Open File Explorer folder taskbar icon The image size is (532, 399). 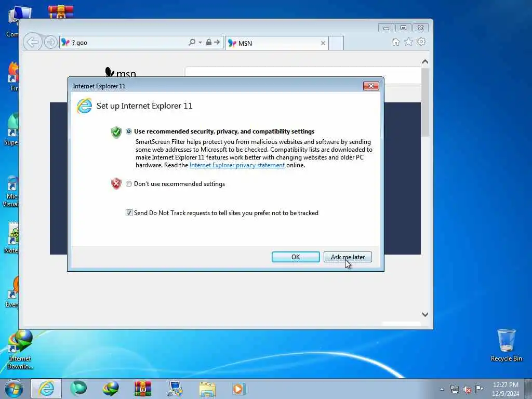tap(207, 389)
